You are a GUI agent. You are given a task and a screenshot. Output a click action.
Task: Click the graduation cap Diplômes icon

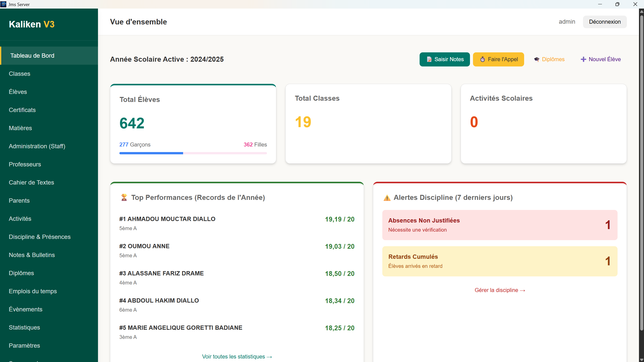537,59
